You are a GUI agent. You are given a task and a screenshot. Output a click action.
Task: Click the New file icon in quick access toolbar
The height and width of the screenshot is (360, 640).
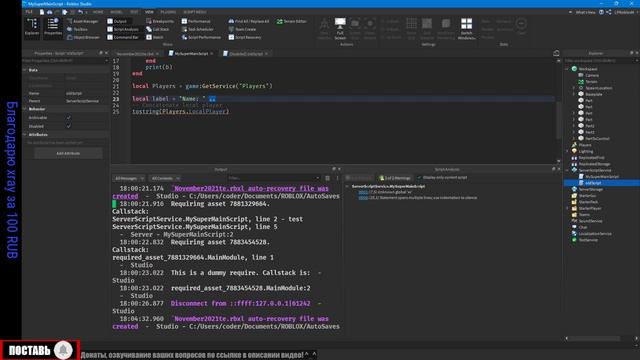pos(42,12)
